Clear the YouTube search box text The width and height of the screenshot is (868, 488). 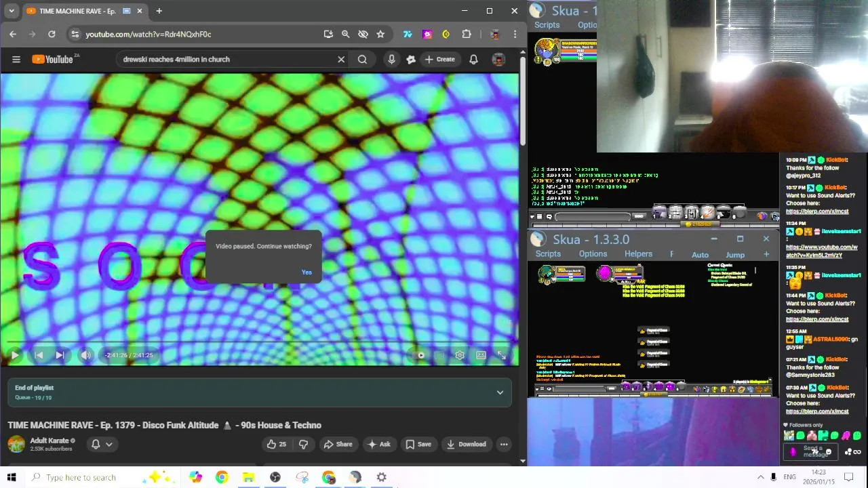[x=341, y=60]
